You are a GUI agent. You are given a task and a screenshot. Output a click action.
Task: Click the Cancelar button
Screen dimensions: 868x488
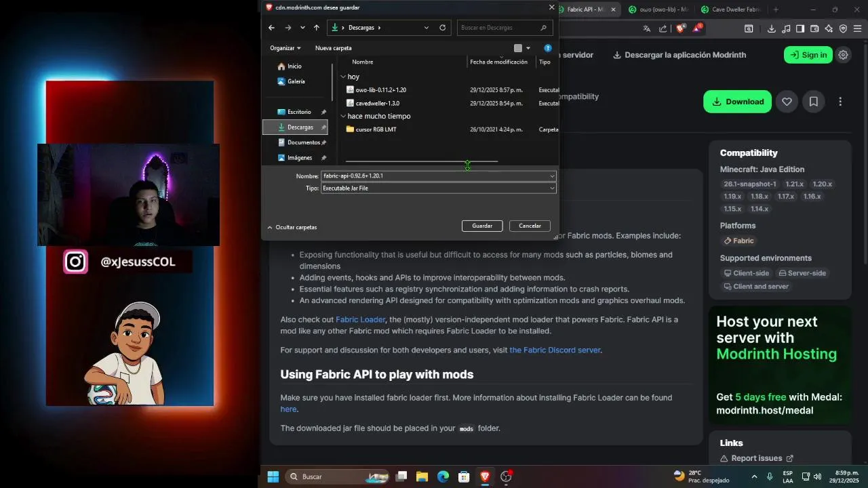[x=530, y=226]
